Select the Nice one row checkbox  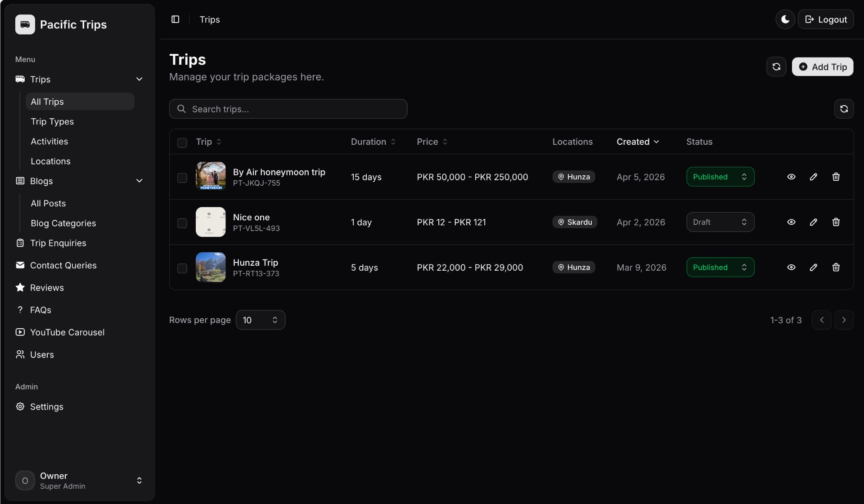pos(182,223)
